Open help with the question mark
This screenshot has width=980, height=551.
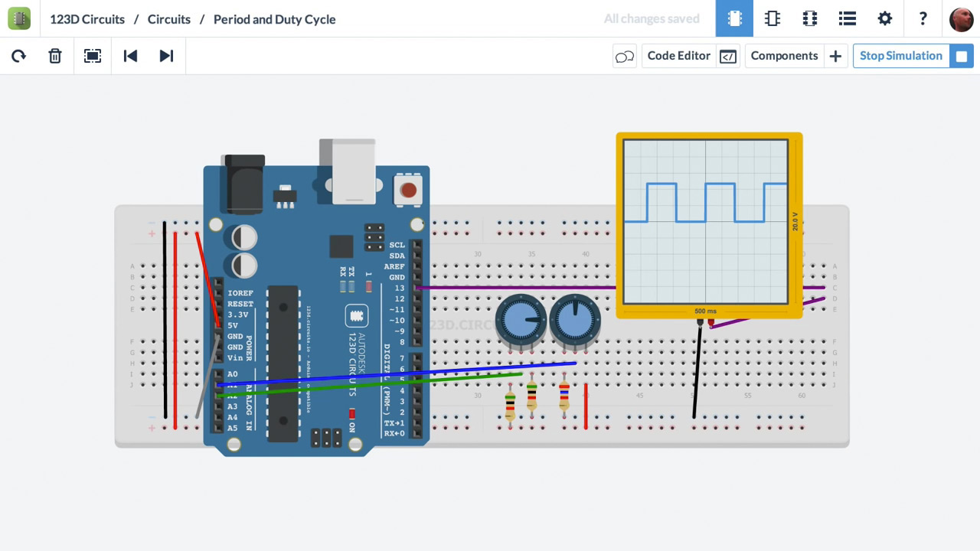(923, 18)
